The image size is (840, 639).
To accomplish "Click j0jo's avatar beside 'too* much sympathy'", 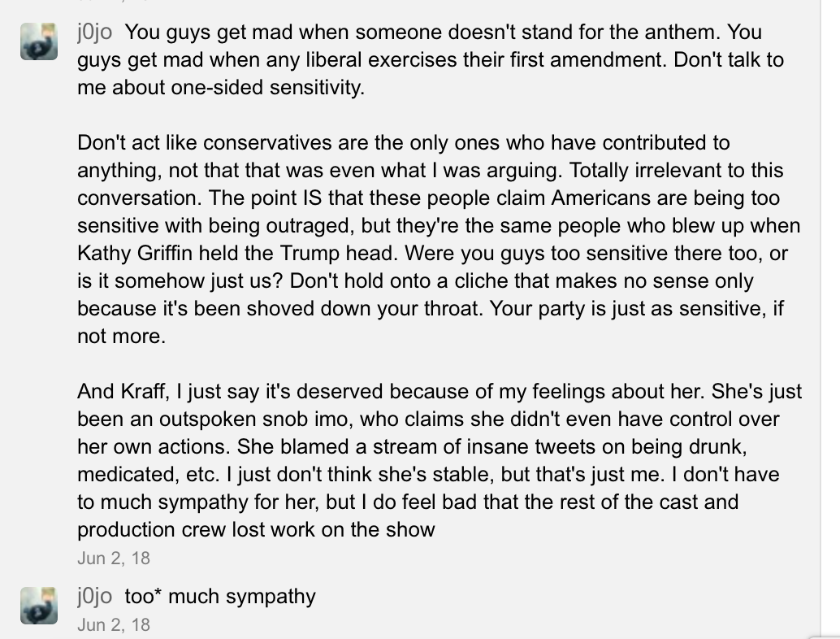I will 39,604.
